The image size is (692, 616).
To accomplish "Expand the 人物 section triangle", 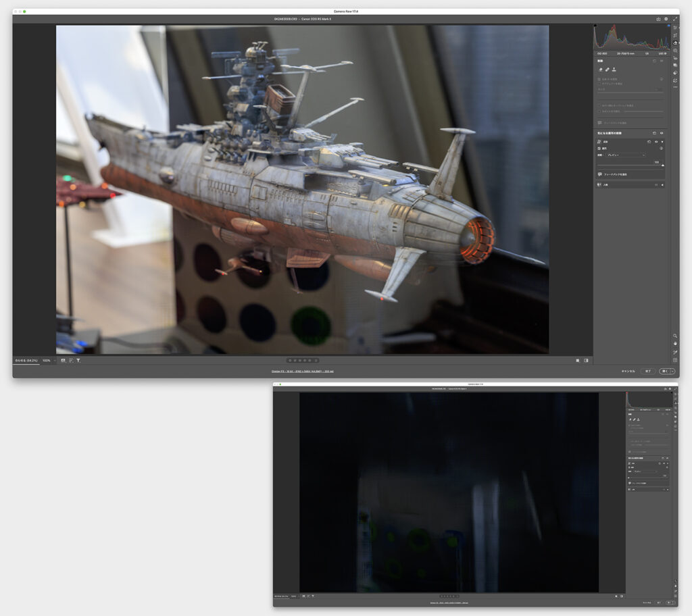I will (662, 185).
